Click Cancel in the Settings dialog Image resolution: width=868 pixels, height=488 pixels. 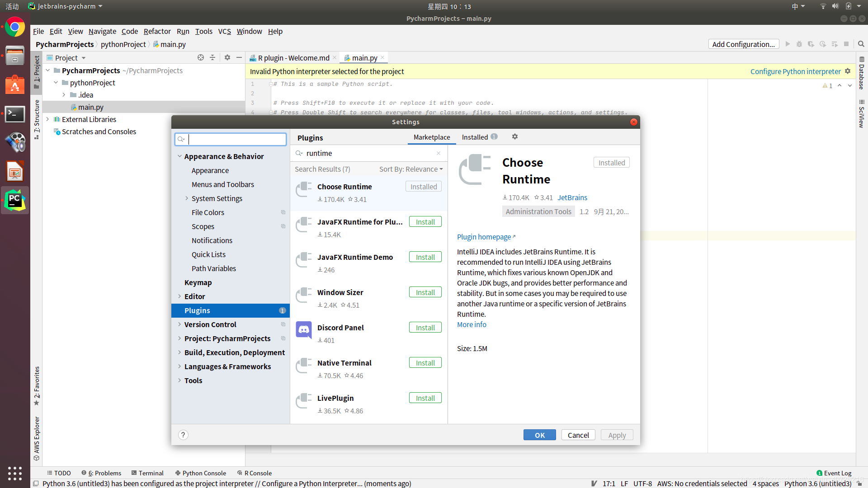[x=578, y=435]
